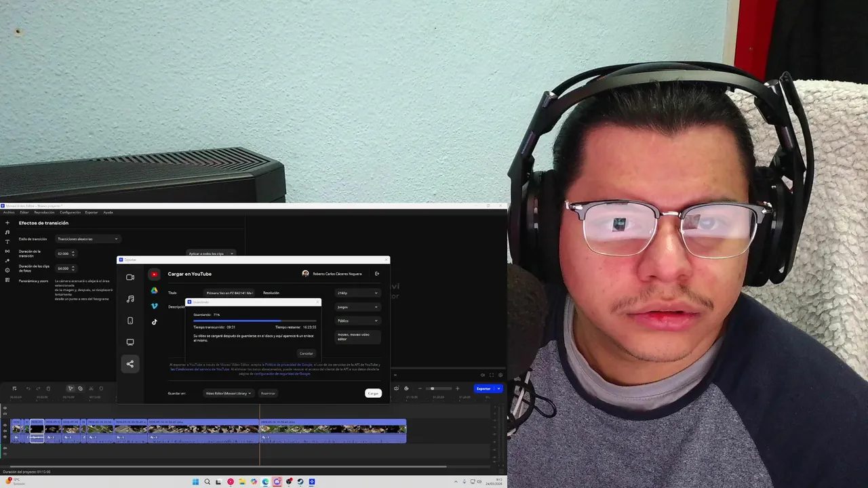Expand the privacy dropdown showing Público
Viewport: 868px width, 488px height.
tap(357, 321)
